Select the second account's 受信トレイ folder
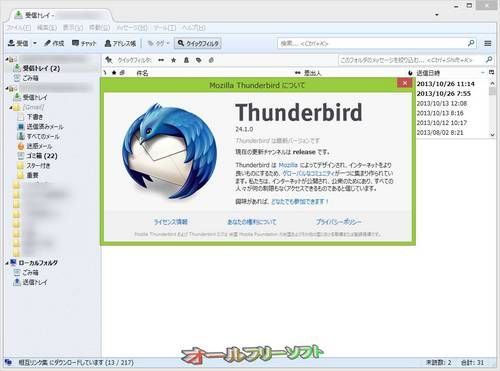The height and width of the screenshot is (371, 500). click(x=35, y=97)
